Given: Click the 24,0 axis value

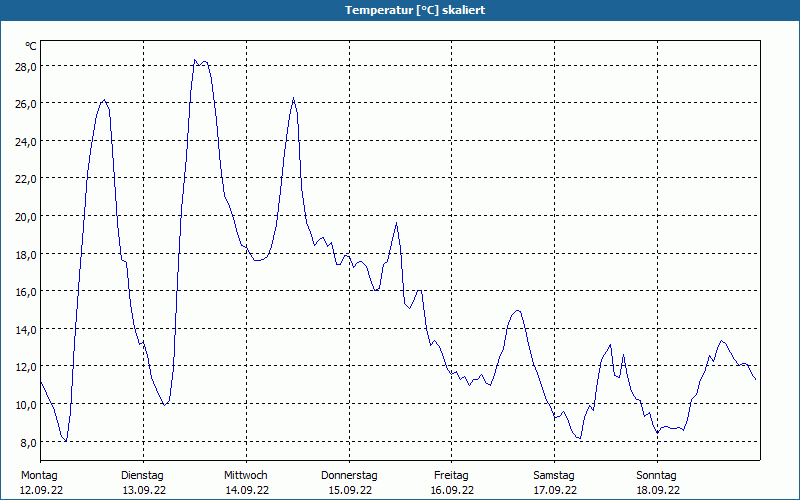Looking at the screenshot, I should 26,142.
